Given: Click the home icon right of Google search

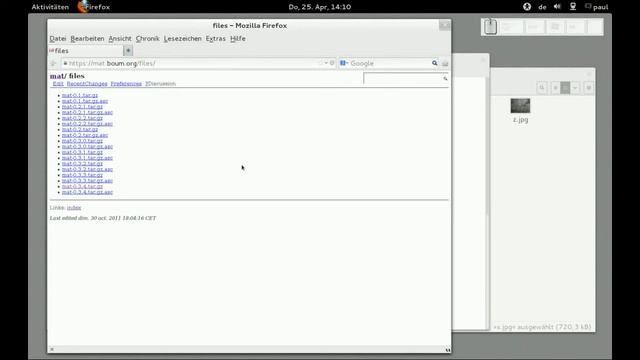Looking at the screenshot, I should [445, 63].
